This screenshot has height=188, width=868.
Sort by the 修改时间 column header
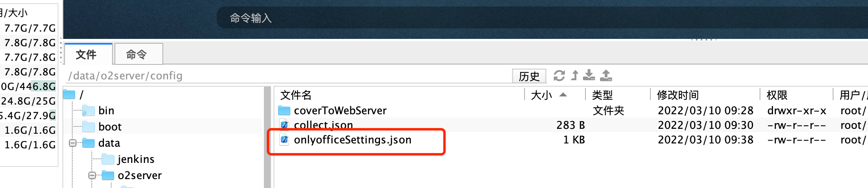click(x=678, y=95)
